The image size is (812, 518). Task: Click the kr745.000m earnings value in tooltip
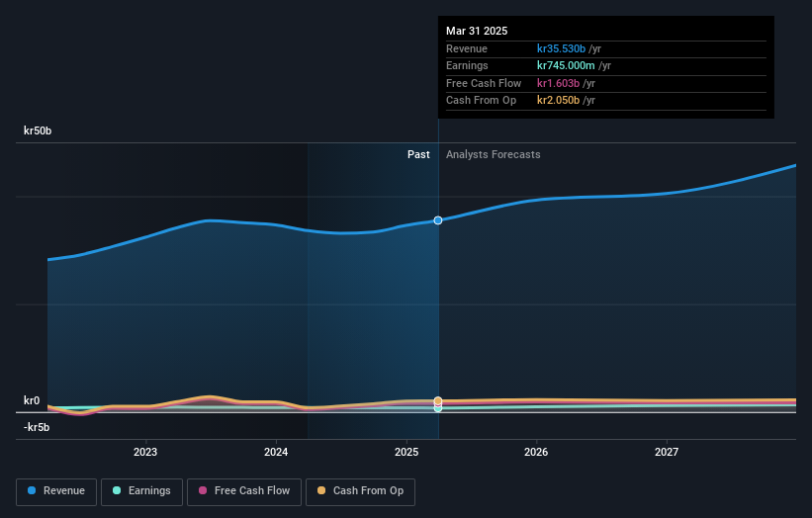coord(568,65)
